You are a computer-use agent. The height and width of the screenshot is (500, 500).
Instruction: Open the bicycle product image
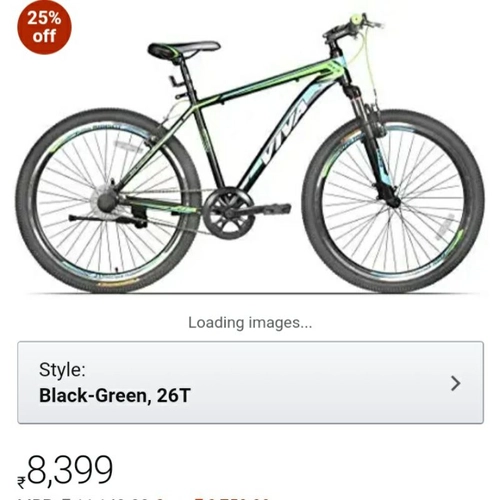tap(250, 153)
